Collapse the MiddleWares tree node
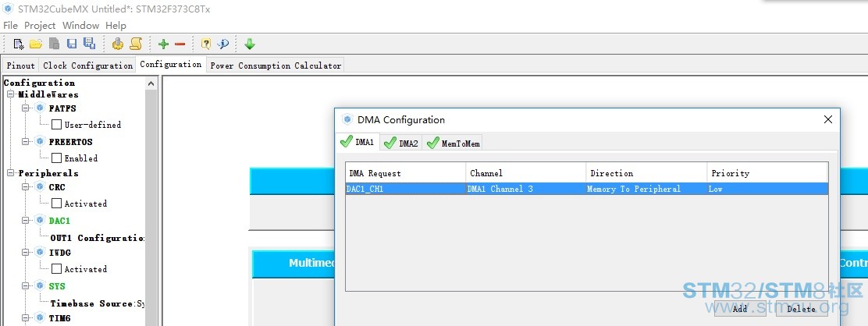Screen dimensions: 868x326 10,94
